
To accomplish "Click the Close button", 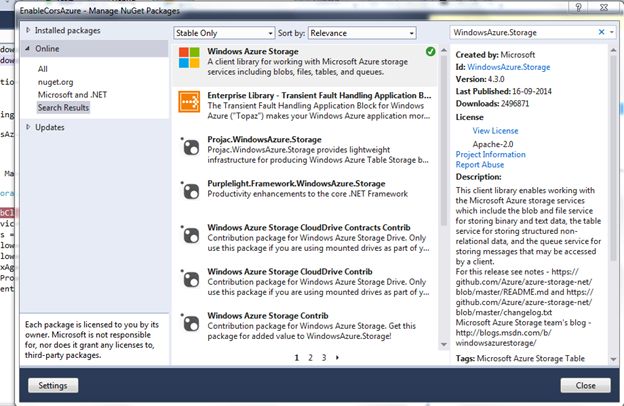I will (x=585, y=385).
